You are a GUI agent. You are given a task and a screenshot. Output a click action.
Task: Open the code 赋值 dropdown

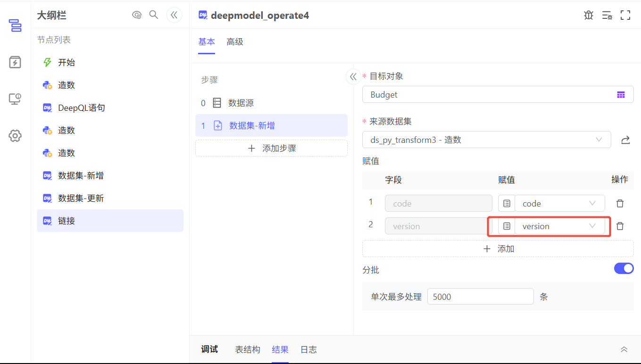(560, 204)
